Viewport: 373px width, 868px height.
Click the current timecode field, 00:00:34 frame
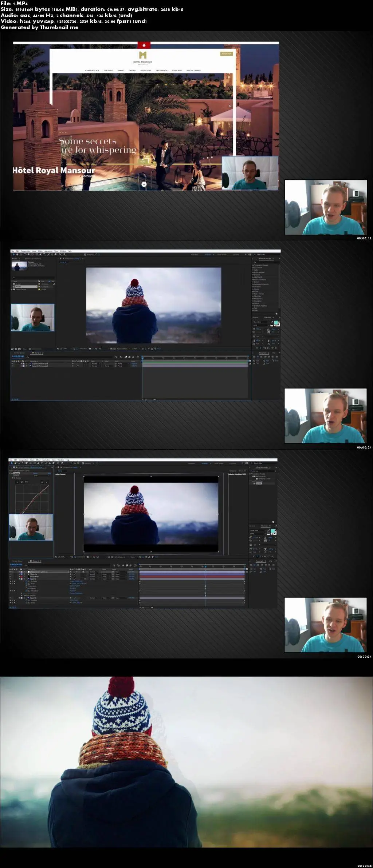point(16,565)
